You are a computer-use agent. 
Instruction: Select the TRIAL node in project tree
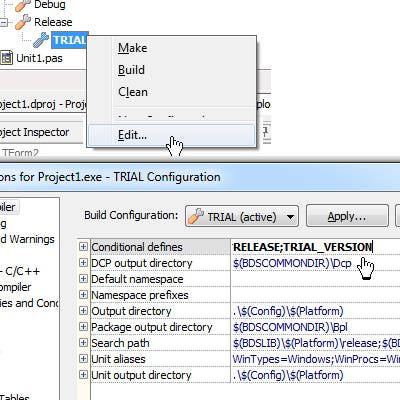coord(69,40)
